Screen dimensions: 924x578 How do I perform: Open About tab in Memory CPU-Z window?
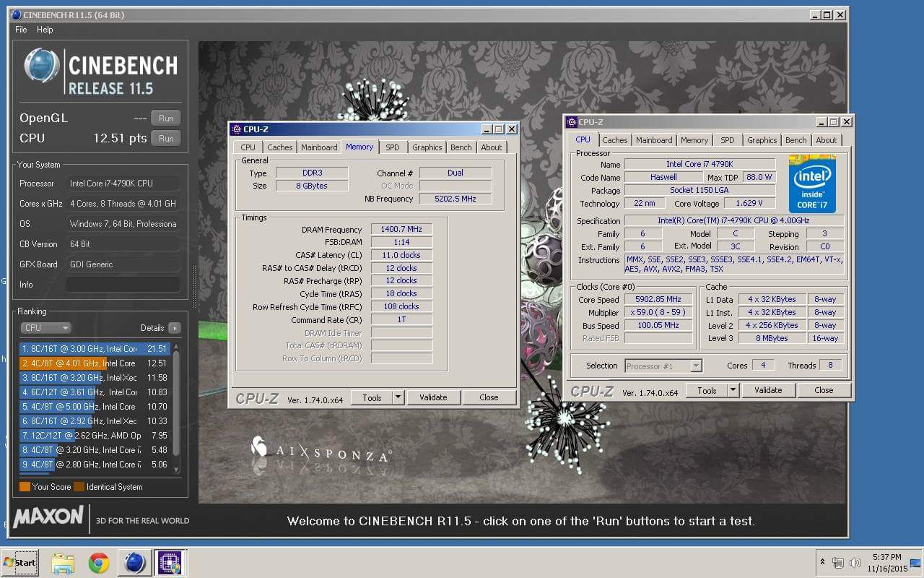pyautogui.click(x=492, y=147)
